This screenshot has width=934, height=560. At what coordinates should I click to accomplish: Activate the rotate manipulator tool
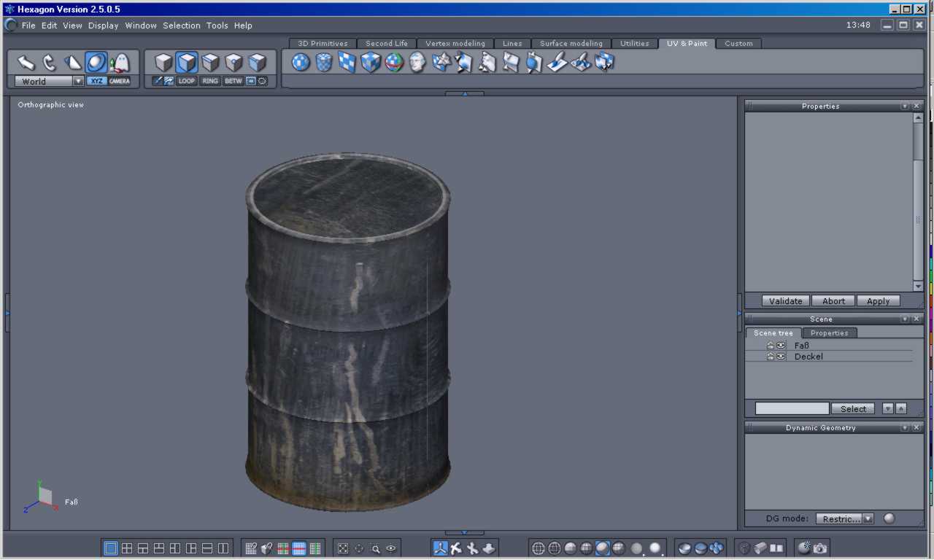[50, 63]
